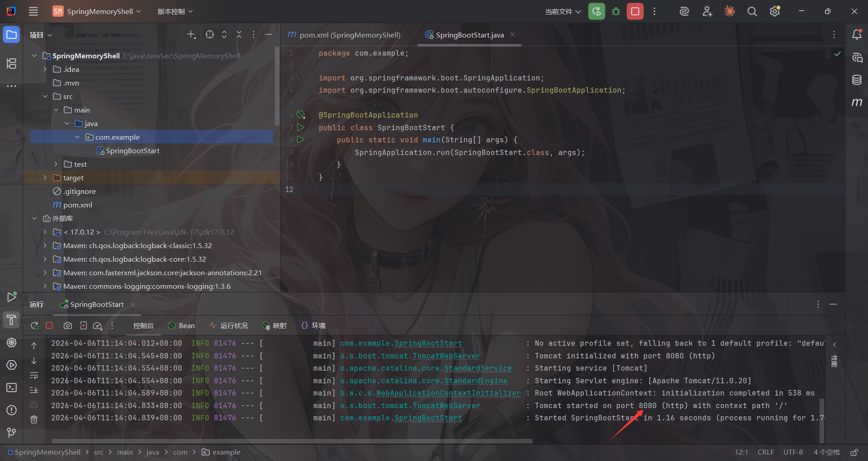
Task: Click the Notifications bell icon
Action: coord(856,35)
